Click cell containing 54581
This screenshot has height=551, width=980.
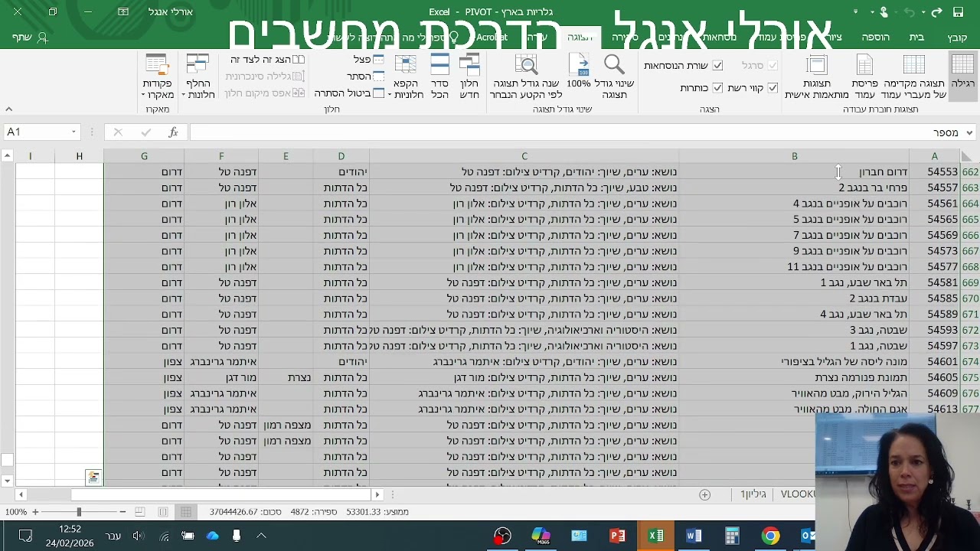[935, 282]
